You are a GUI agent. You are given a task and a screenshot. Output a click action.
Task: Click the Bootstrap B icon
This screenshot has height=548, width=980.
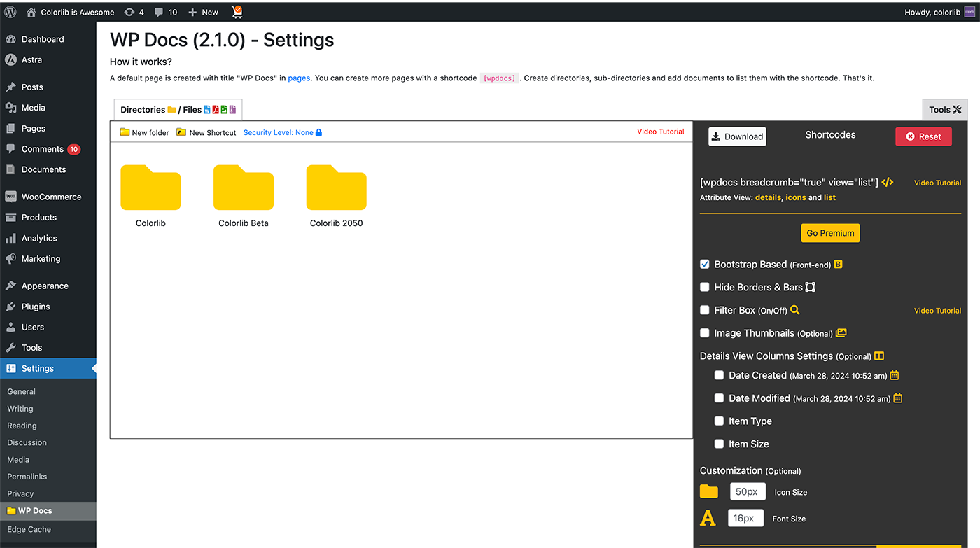(838, 265)
